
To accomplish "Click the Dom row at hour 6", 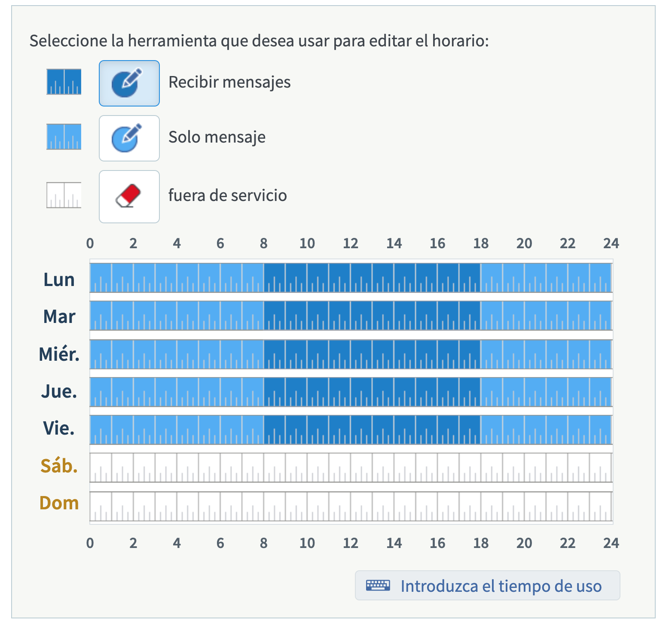I will (x=231, y=506).
